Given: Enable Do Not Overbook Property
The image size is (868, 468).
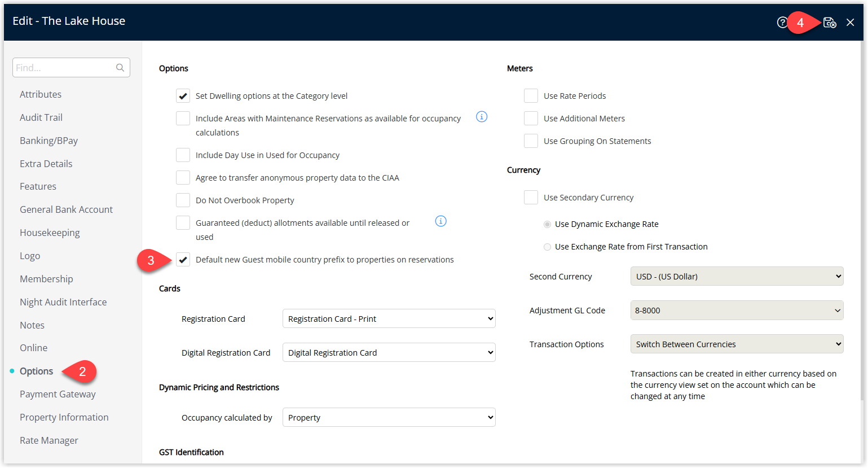Looking at the screenshot, I should pyautogui.click(x=183, y=200).
